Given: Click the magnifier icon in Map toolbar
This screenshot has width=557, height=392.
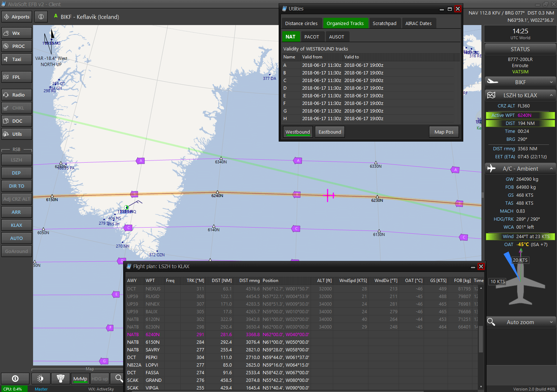Looking at the screenshot, I should tap(119, 379).
